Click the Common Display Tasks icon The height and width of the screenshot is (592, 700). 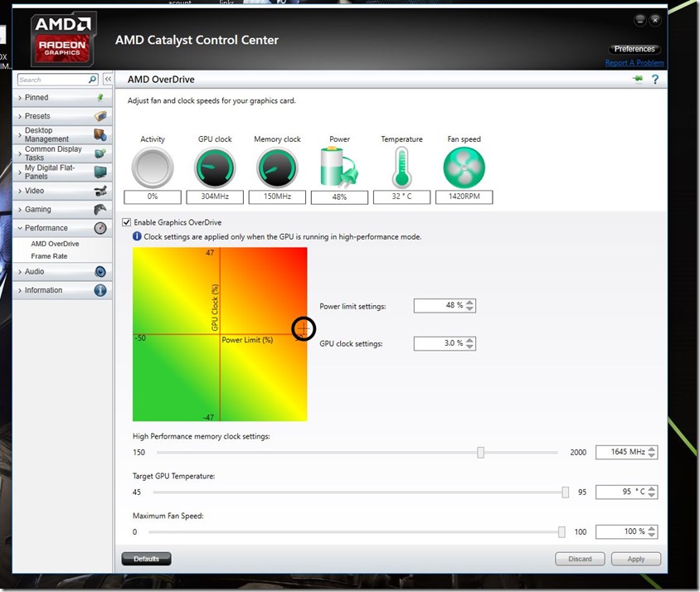pos(100,153)
